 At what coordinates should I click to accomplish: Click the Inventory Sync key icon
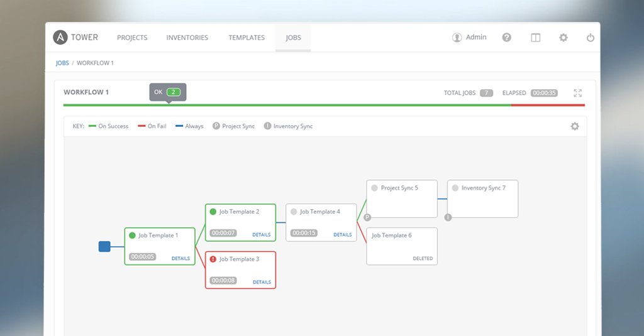pyautogui.click(x=267, y=126)
